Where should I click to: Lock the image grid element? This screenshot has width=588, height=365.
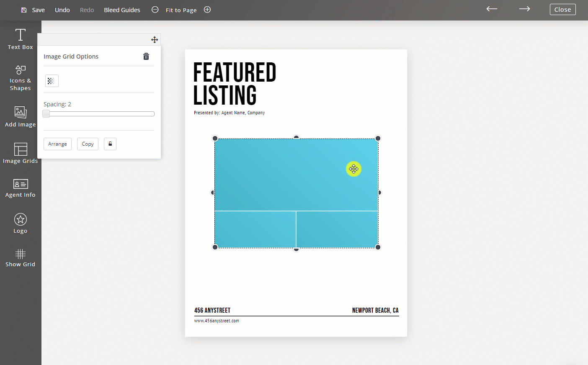tap(110, 144)
